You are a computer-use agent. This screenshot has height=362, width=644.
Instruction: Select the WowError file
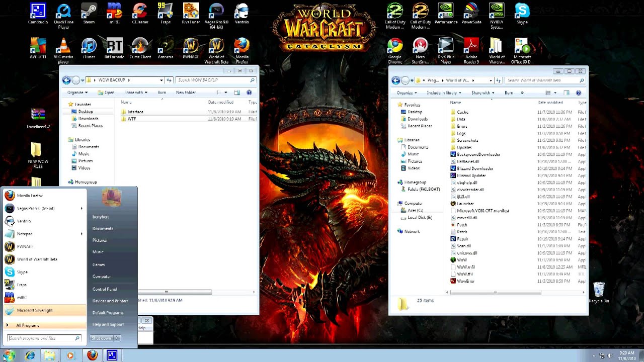(465, 281)
